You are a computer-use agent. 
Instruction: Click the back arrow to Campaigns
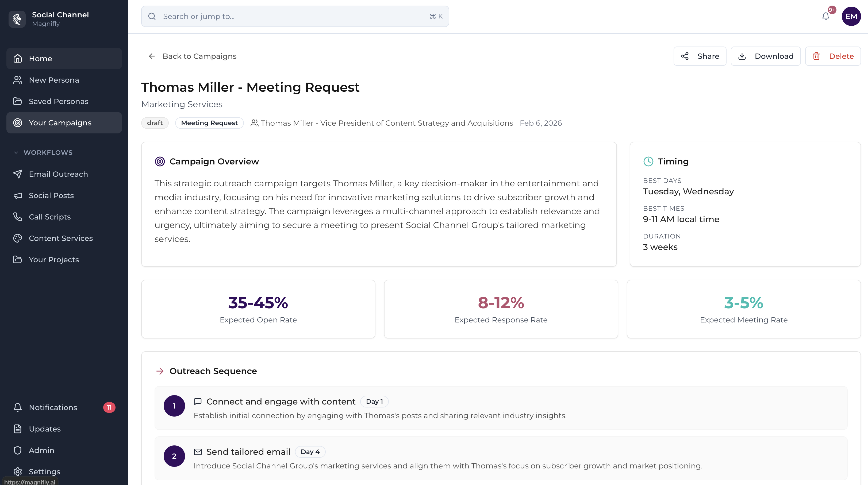click(152, 56)
